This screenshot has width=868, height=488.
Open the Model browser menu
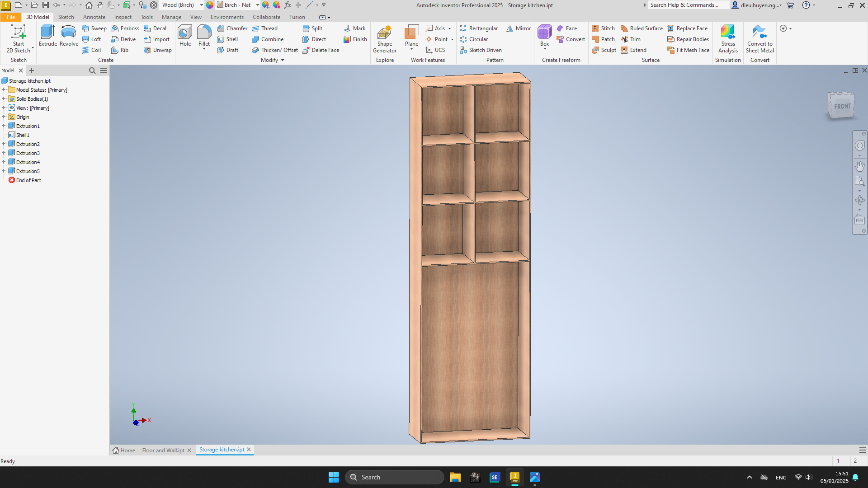[104, 70]
